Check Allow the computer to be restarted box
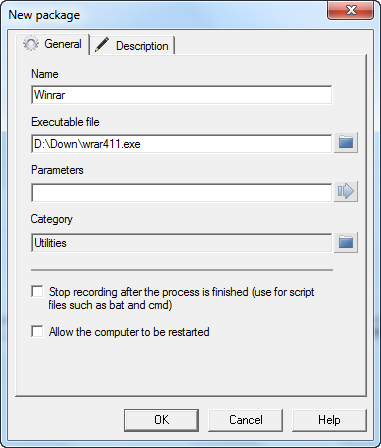Screen dimensions: 381x448 (x=37, y=331)
